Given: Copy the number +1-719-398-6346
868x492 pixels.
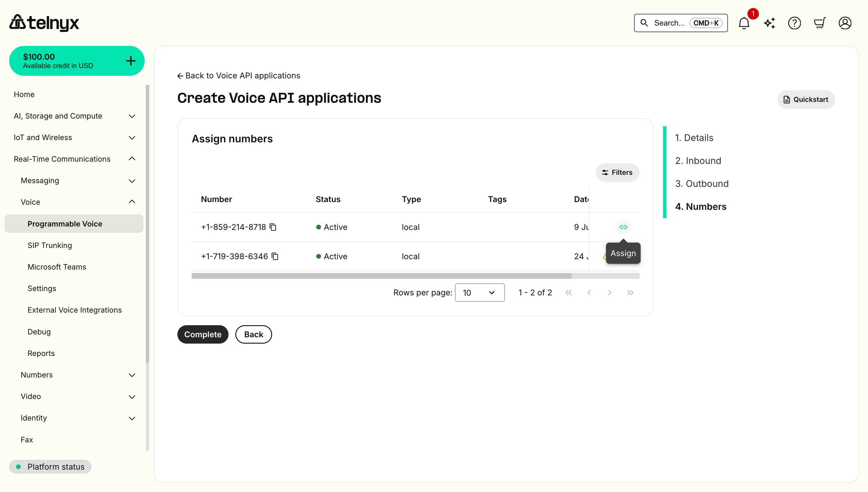Looking at the screenshot, I should coord(275,256).
